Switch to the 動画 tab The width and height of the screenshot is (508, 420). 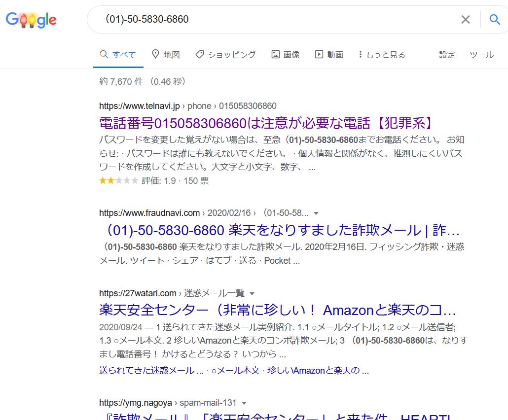(x=329, y=55)
